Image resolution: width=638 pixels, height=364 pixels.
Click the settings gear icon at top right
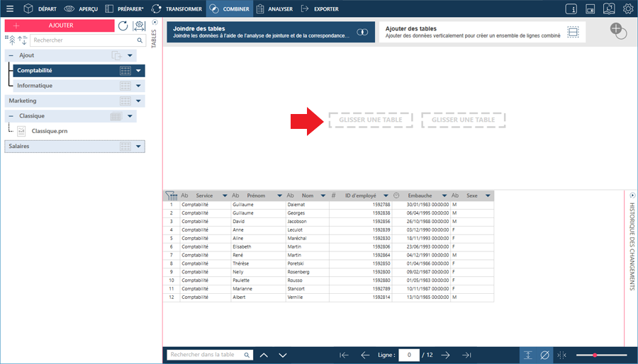(628, 8)
